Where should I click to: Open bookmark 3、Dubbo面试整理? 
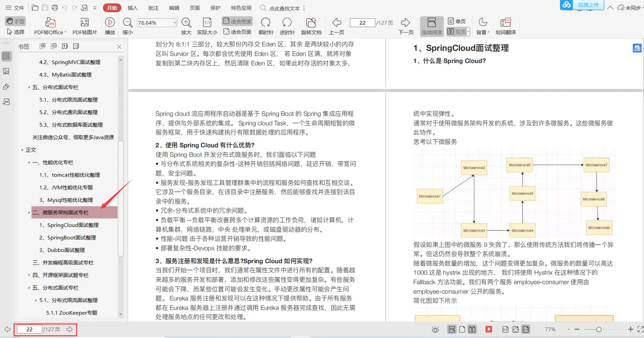62,250
